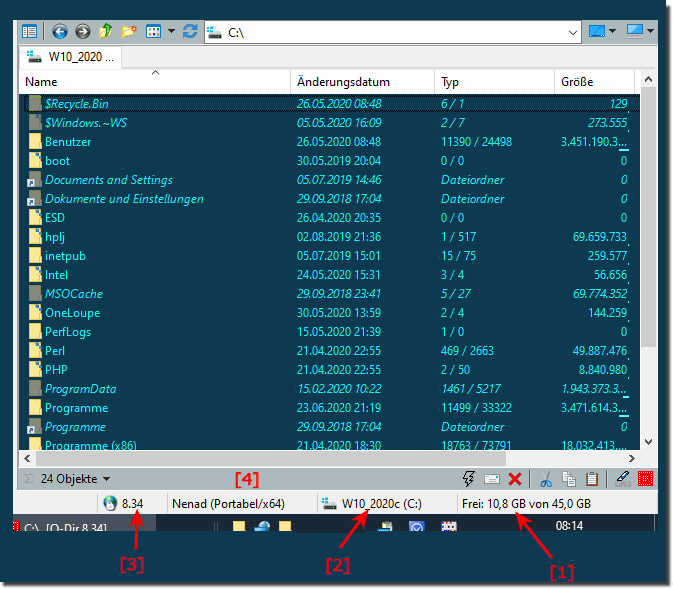This screenshot has height=589, width=673.
Task: Open the computer drives icon
Action: coord(635,31)
